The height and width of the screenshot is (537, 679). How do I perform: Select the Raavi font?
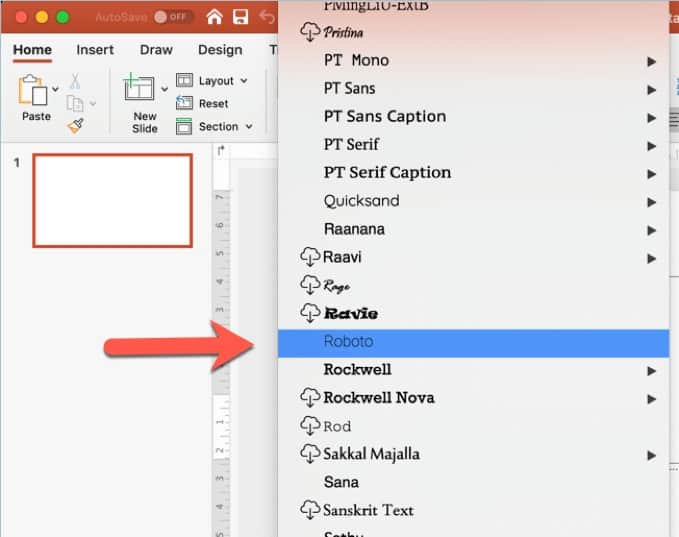pyautogui.click(x=473, y=258)
